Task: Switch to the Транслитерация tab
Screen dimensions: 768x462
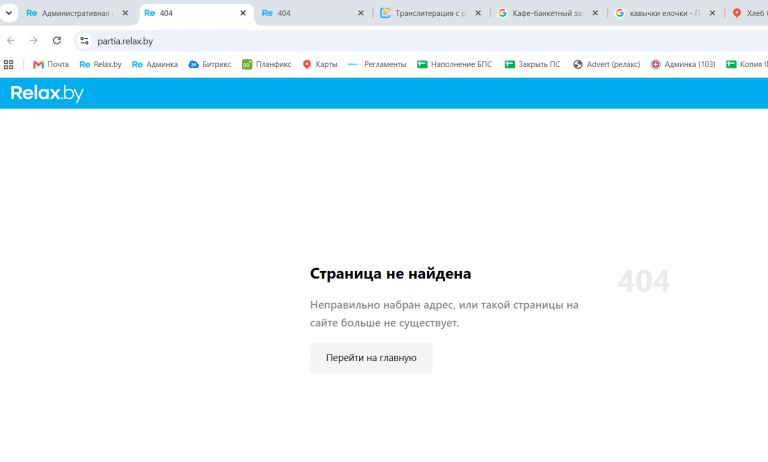Action: 423,13
